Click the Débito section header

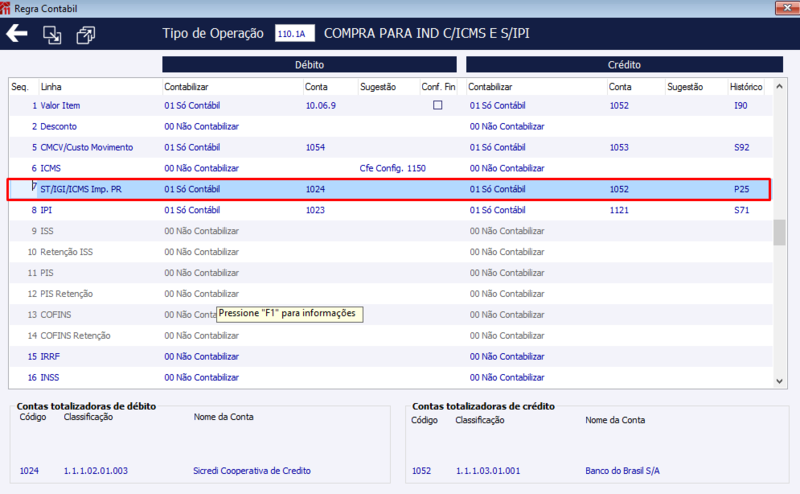point(309,65)
